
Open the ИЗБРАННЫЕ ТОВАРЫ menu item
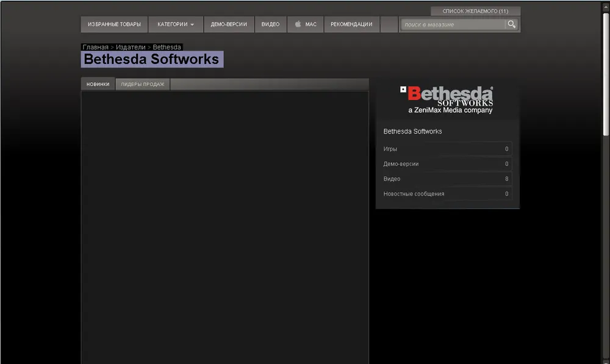[114, 24]
